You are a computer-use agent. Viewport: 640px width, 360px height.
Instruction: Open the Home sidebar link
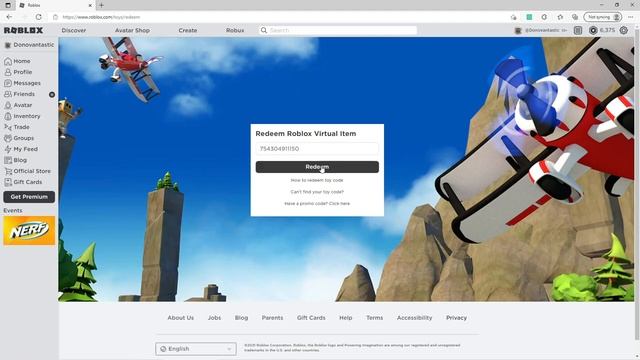tap(17, 61)
